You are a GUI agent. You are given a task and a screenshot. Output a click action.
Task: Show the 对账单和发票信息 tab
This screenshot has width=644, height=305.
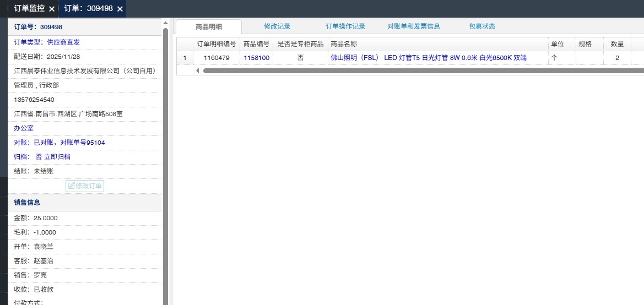(x=414, y=26)
